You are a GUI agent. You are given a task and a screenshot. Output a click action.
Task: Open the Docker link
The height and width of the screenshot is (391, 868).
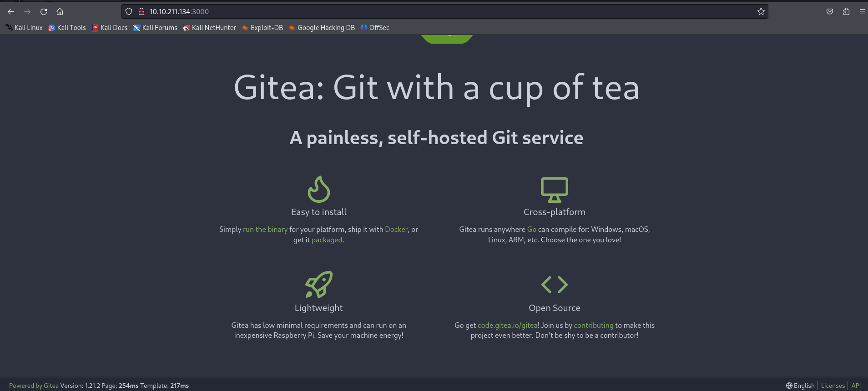tap(396, 230)
